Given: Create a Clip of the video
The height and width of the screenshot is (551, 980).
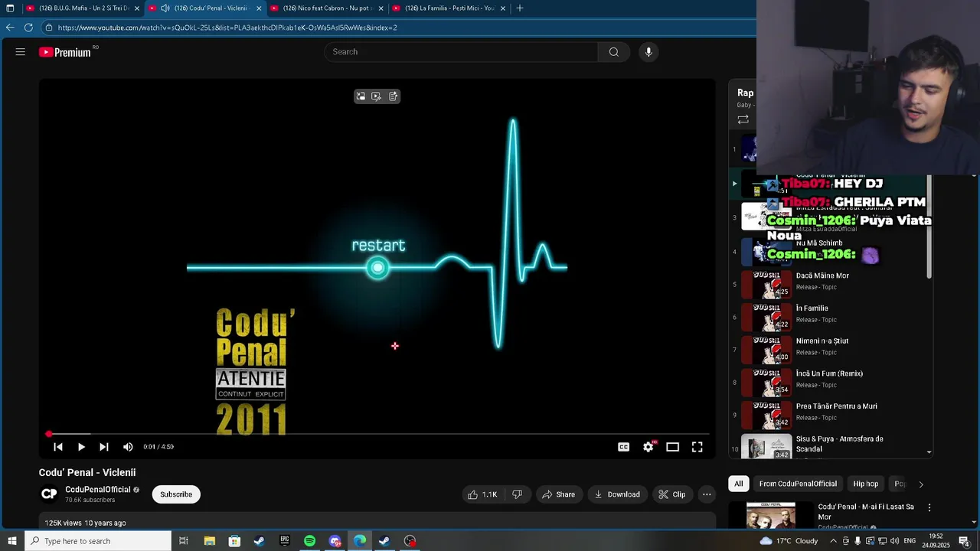Looking at the screenshot, I should coord(672,494).
